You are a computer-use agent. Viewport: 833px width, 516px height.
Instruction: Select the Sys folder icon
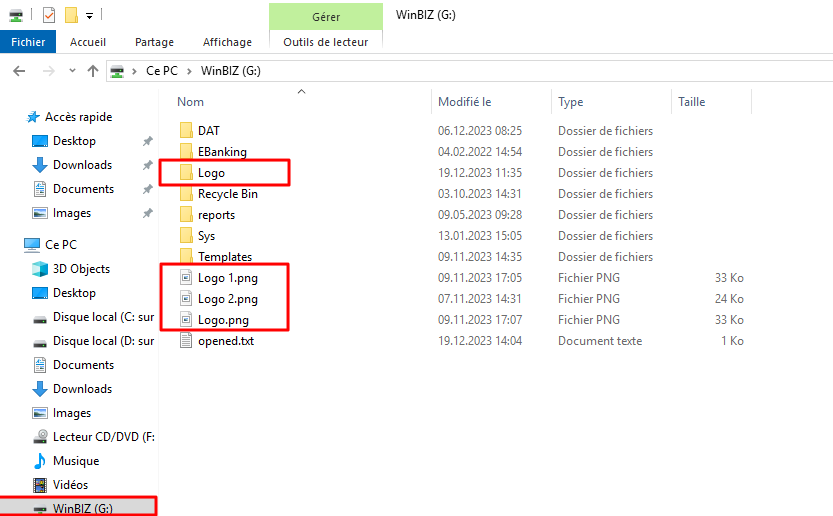(x=186, y=235)
